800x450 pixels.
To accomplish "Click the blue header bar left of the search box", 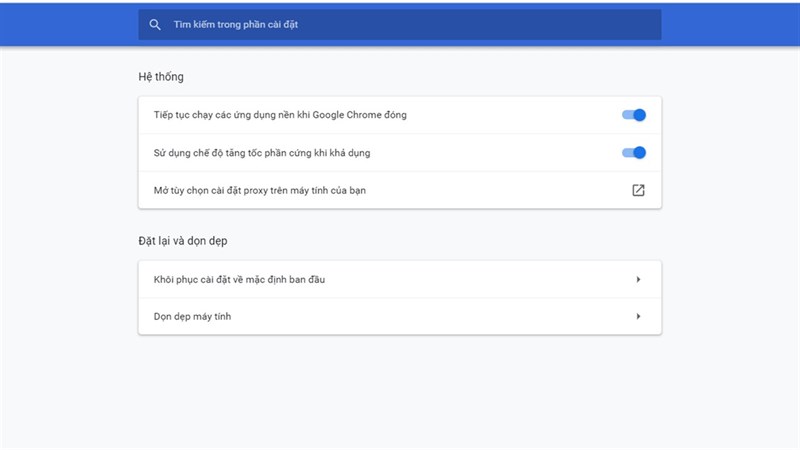I will pyautogui.click(x=68, y=25).
